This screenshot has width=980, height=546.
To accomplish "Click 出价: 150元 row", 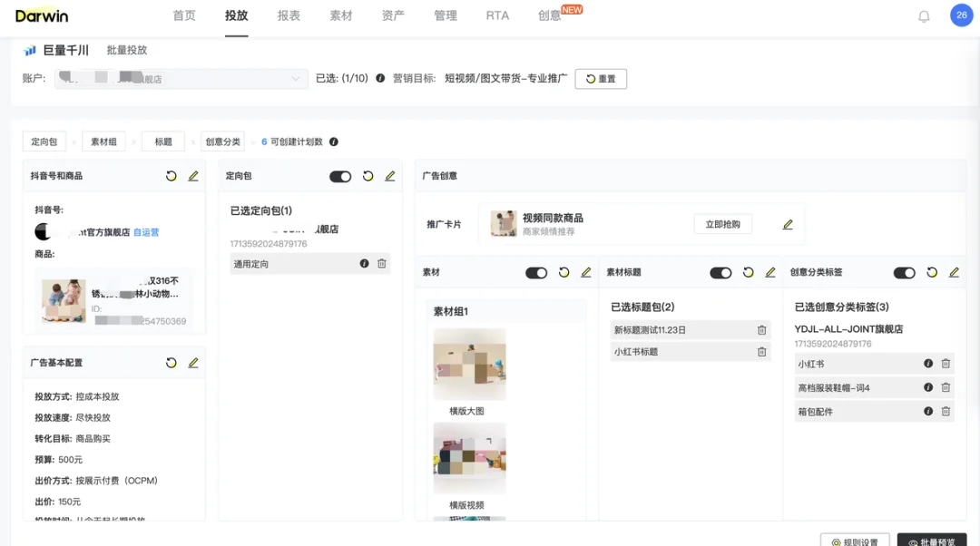I will (x=58, y=502).
